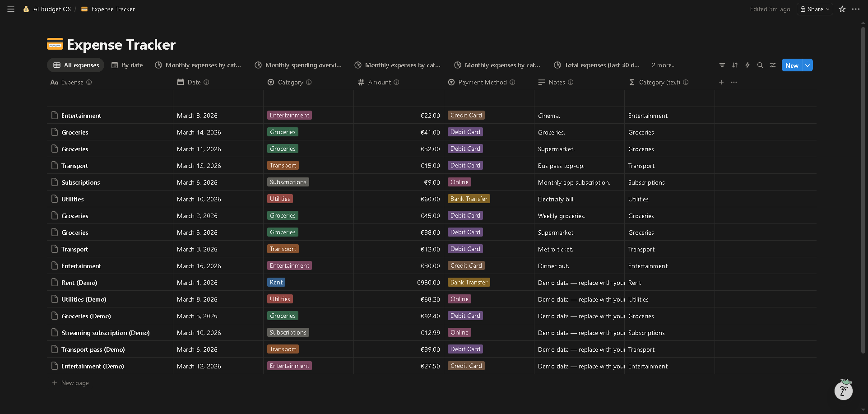Click the Amount column header

coord(379,82)
